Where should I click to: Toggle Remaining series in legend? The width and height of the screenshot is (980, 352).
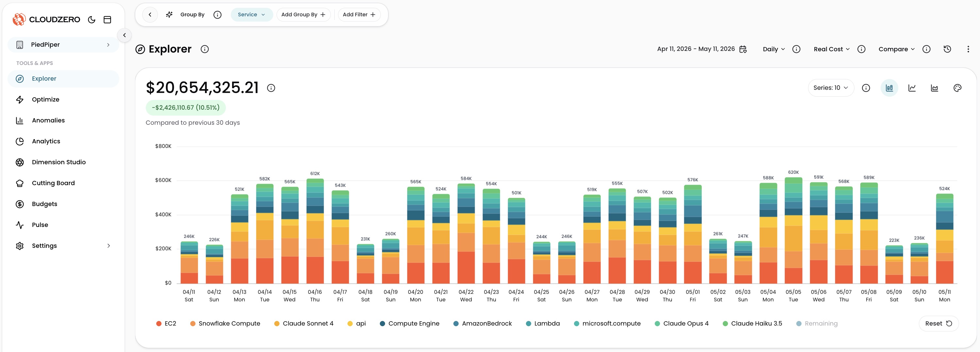click(817, 324)
